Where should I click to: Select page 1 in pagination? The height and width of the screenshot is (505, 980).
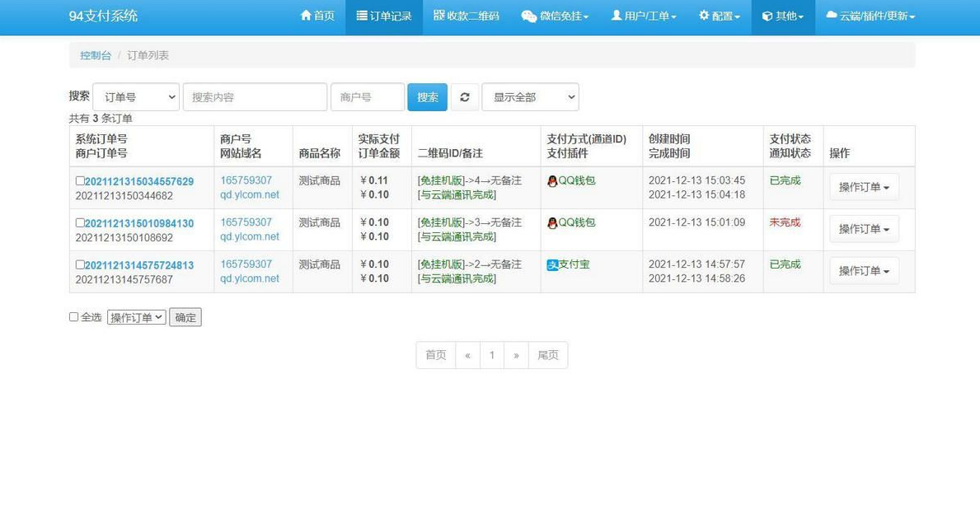coord(492,355)
